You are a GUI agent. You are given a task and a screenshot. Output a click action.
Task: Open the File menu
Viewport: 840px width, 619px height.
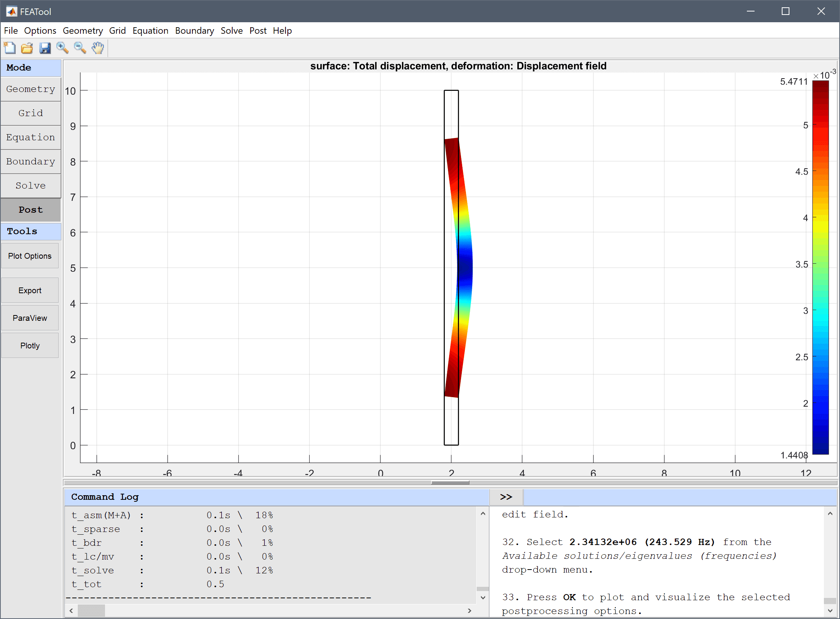pos(11,31)
